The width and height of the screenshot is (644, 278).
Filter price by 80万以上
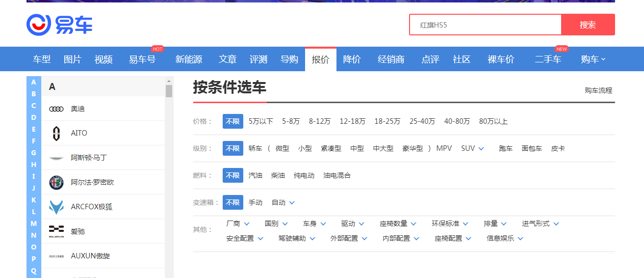pos(493,121)
